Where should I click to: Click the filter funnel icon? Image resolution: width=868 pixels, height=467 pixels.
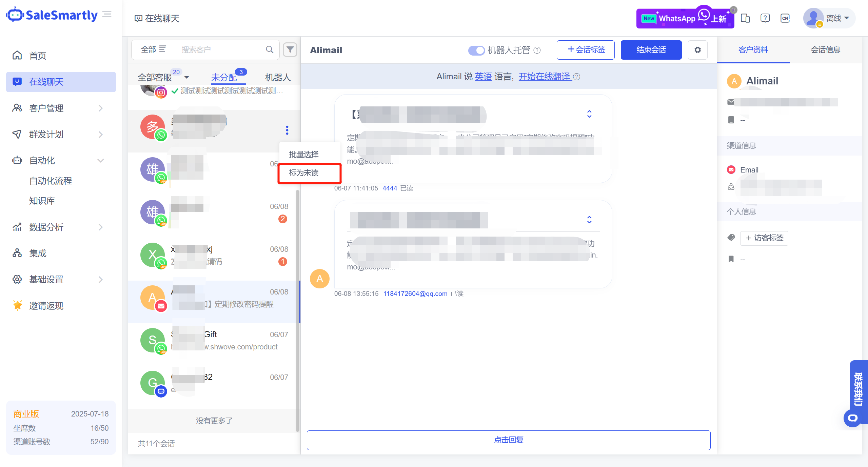pyautogui.click(x=290, y=50)
